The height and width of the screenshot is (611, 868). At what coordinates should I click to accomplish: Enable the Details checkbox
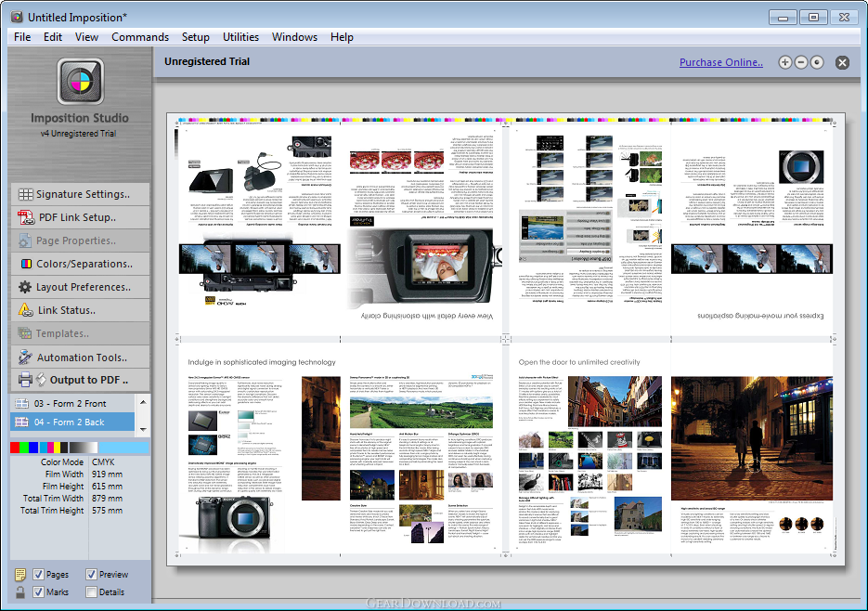(91, 592)
